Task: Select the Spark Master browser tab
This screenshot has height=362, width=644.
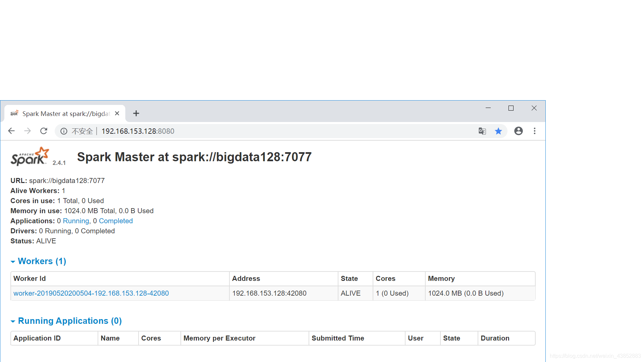Action: 65,114
